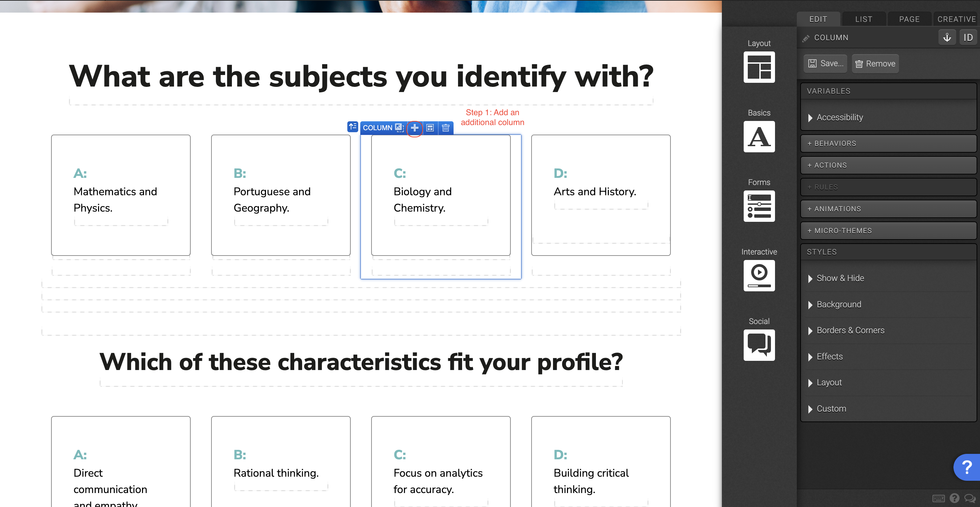Expand the Borders & Corners section
980x507 pixels.
click(x=850, y=331)
